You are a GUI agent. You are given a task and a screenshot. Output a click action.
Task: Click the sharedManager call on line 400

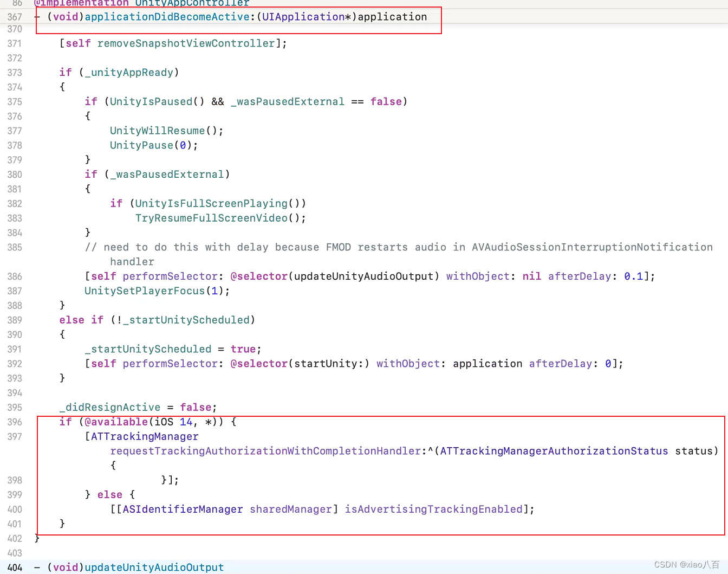pyautogui.click(x=290, y=509)
